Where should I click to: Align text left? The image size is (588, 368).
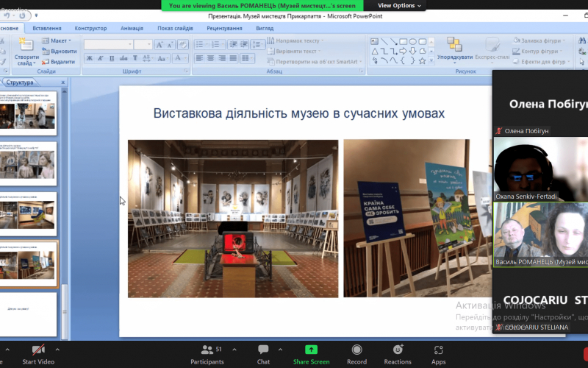[199, 58]
